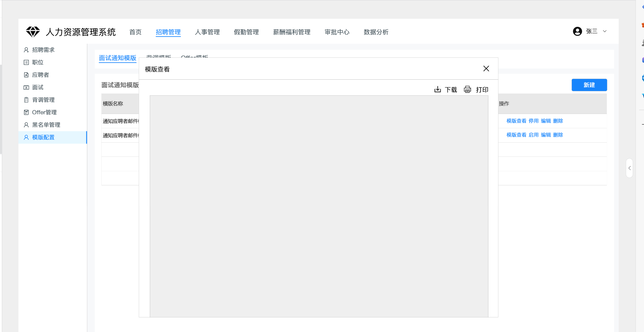The width and height of the screenshot is (644, 332).
Task: Open the 数据分析 top menu item
Action: [376, 32]
